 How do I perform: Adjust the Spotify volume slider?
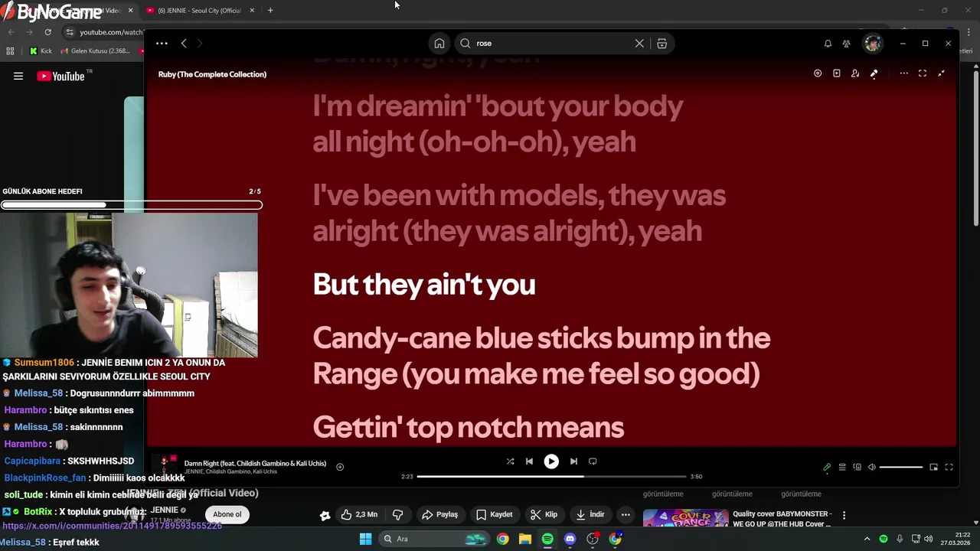[901, 467]
